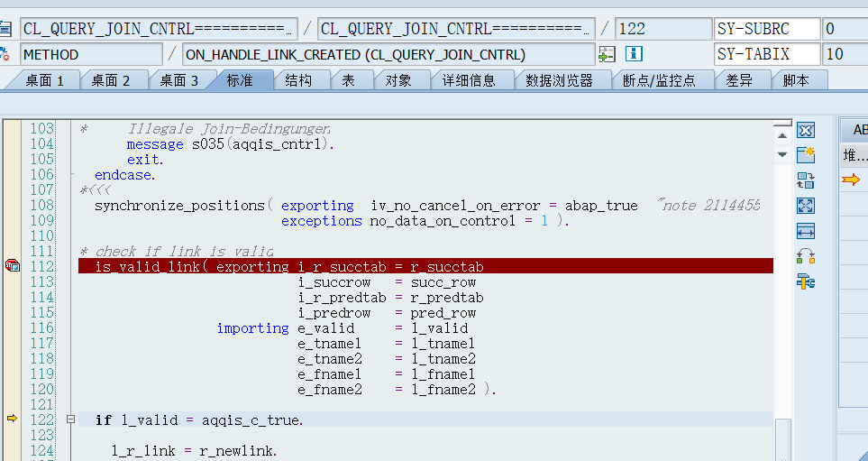The image size is (868, 461).
Task: Click code line 'message s035(aqqis_cntrl).'
Action: click(x=230, y=144)
